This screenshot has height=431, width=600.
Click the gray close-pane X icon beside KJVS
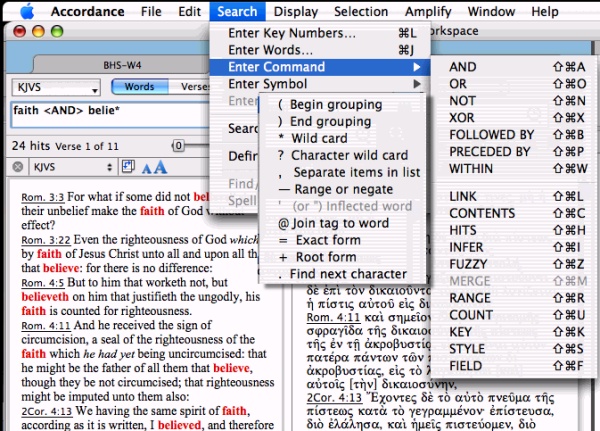(18, 167)
